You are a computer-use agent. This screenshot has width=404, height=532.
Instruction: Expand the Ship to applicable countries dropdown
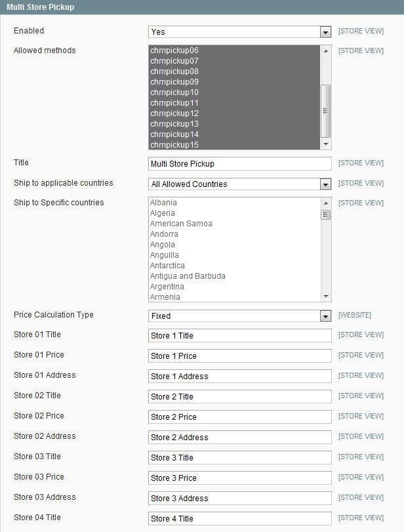240,184
